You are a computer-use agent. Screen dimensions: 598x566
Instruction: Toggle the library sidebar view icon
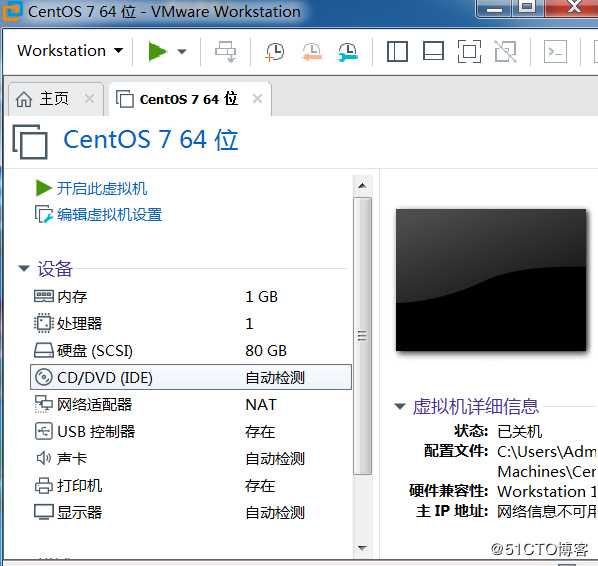[397, 51]
